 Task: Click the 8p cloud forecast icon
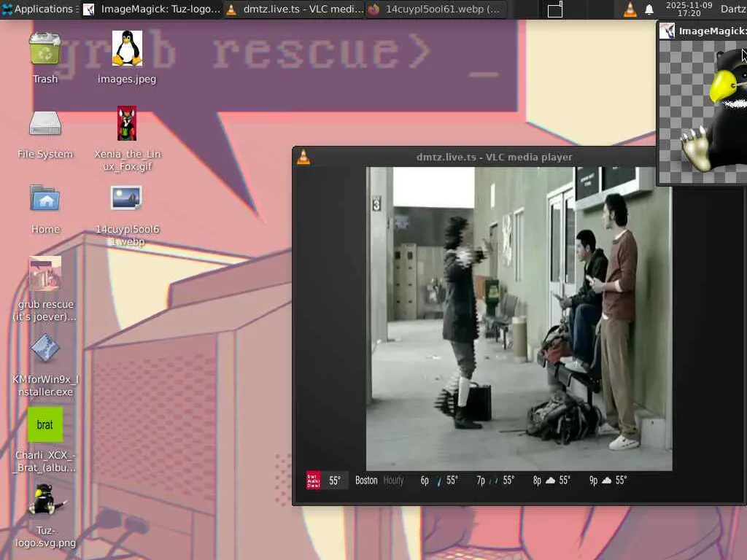(550, 481)
